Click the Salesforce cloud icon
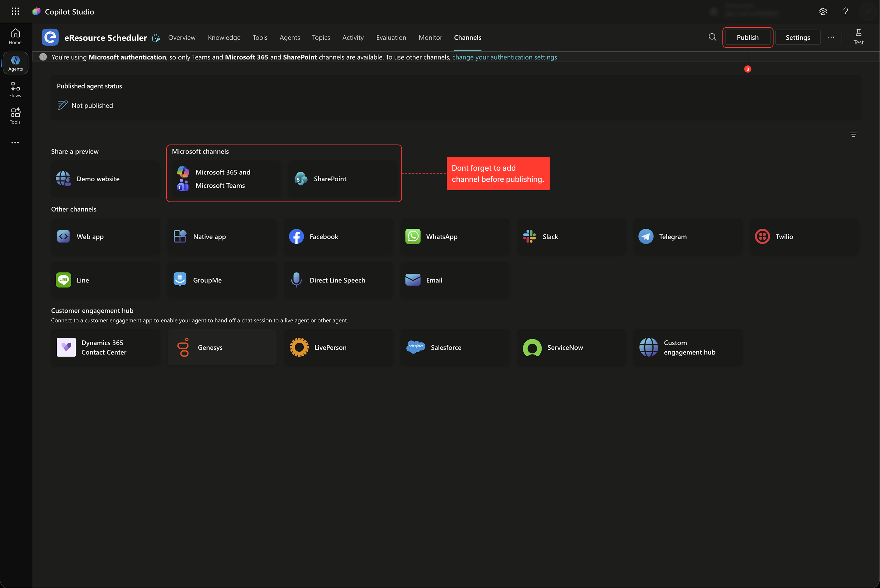This screenshot has height=588, width=880. click(x=416, y=347)
